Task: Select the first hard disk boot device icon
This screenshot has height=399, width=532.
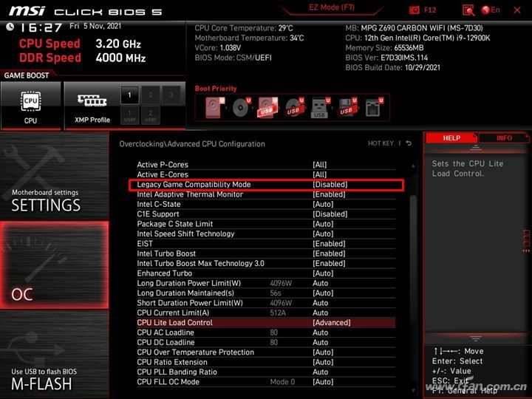Action: click(x=214, y=108)
